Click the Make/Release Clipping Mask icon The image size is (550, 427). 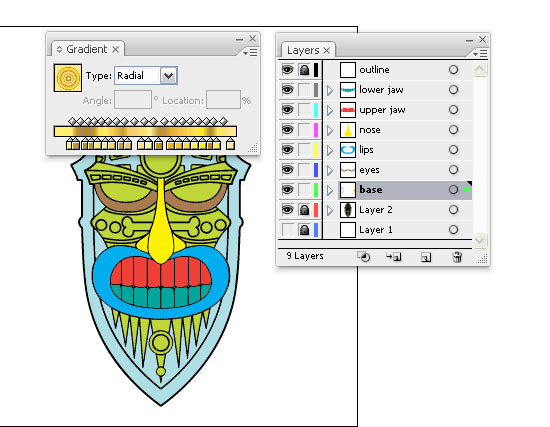[364, 257]
